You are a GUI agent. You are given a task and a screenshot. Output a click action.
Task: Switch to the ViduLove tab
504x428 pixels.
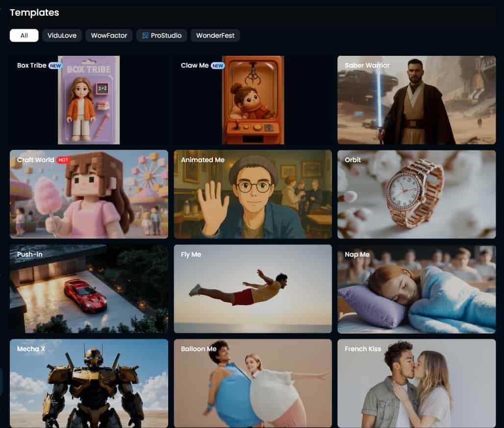62,35
